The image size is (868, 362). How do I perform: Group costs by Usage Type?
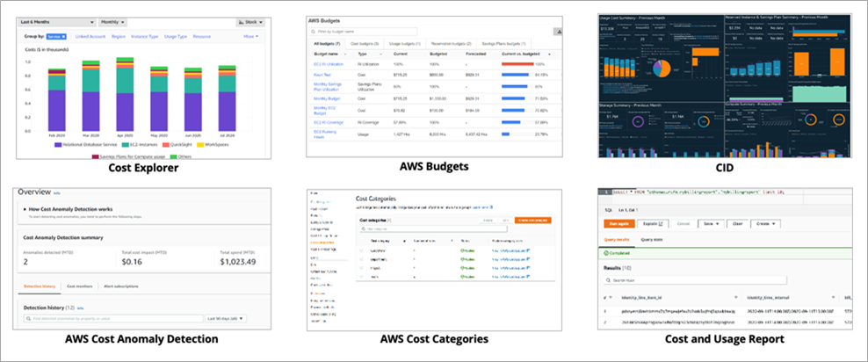[176, 37]
